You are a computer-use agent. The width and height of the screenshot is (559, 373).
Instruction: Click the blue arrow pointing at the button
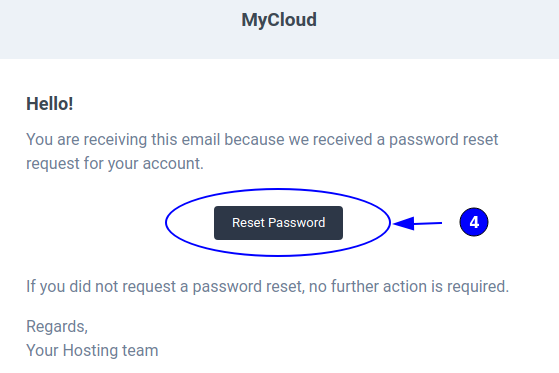pos(417,223)
